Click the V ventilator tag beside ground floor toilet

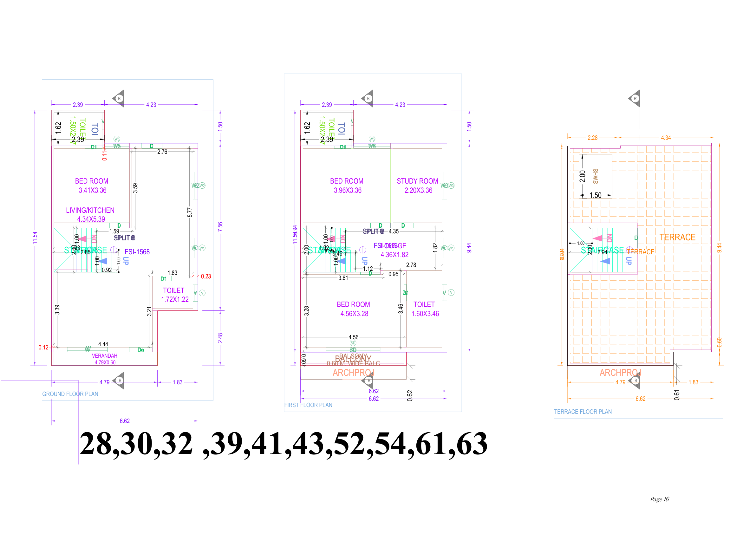(x=202, y=293)
